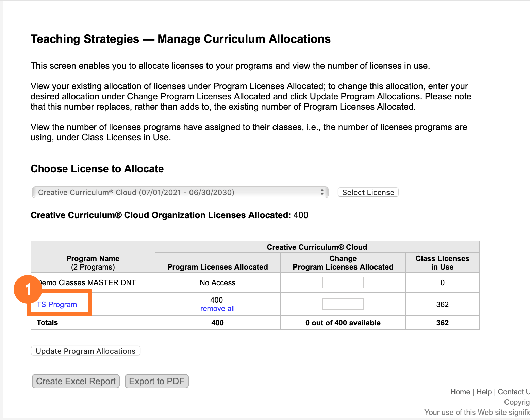The width and height of the screenshot is (530, 420).
Task: Open the Help link
Action: [484, 391]
